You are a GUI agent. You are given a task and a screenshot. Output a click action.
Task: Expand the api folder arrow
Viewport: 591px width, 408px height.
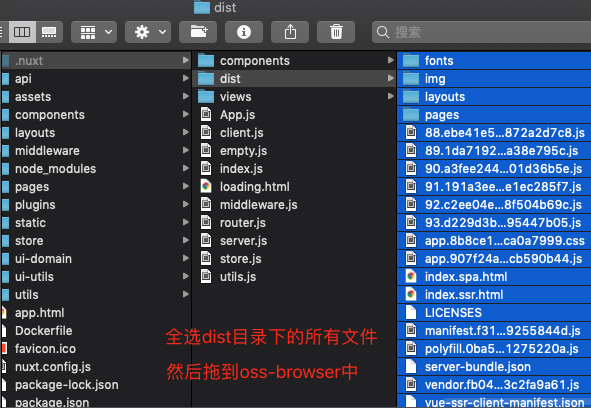point(185,78)
